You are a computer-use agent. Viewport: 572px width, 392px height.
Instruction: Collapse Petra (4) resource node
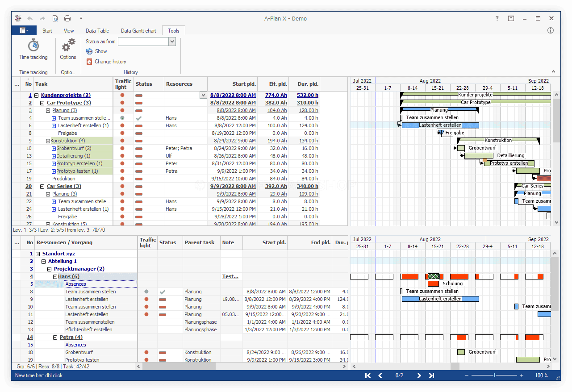pos(55,337)
